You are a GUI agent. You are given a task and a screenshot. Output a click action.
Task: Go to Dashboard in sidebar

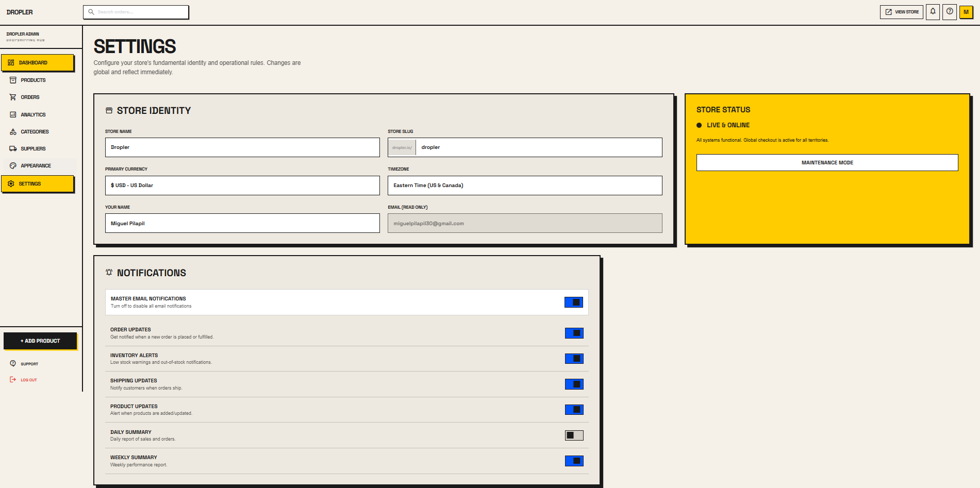coord(38,63)
